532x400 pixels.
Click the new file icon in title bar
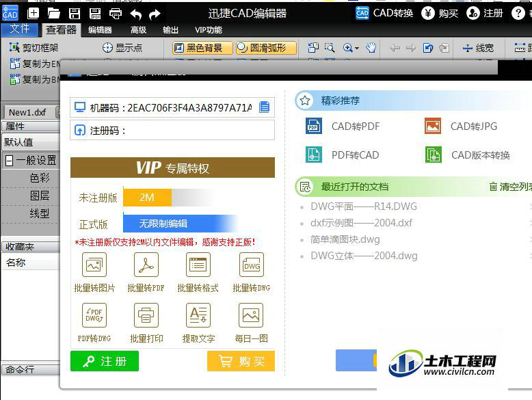33,14
